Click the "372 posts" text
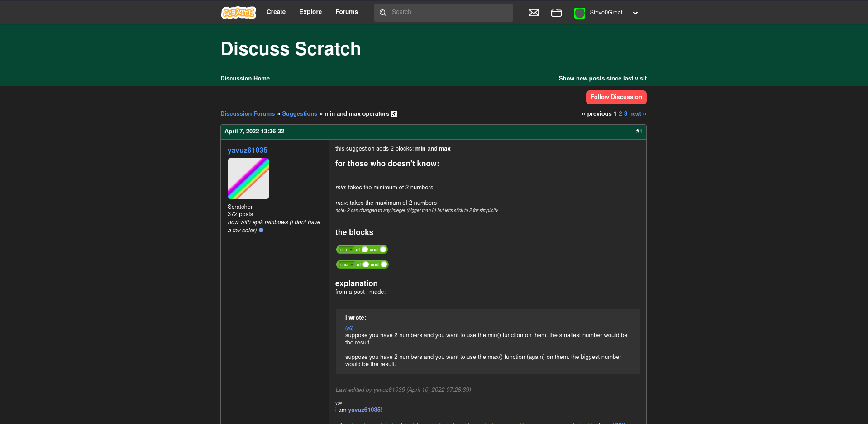This screenshot has height=424, width=868. (x=240, y=214)
